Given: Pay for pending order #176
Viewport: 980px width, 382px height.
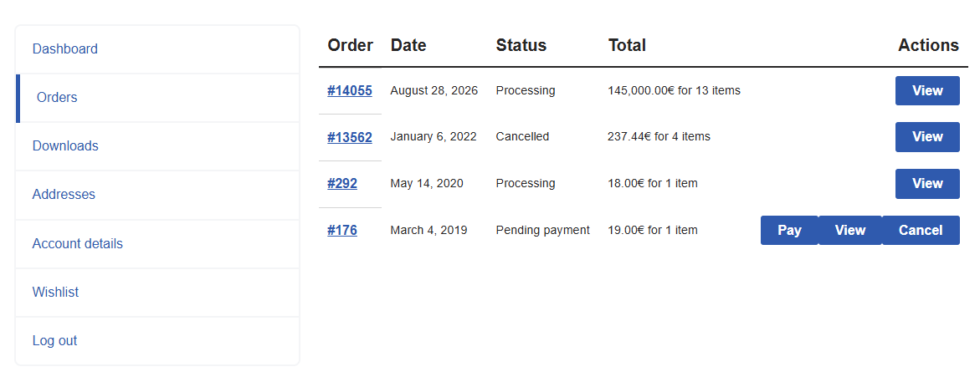Looking at the screenshot, I should pyautogui.click(x=789, y=231).
